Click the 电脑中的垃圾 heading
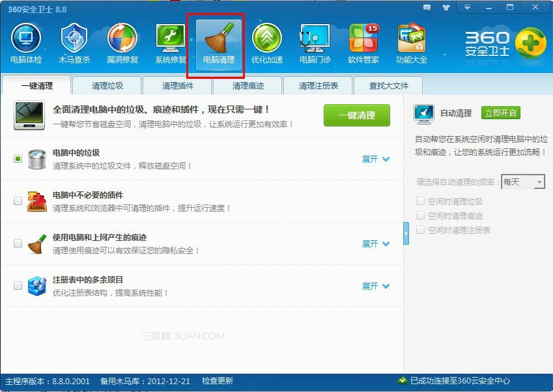Screen dimensions: 553x392 point(76,152)
